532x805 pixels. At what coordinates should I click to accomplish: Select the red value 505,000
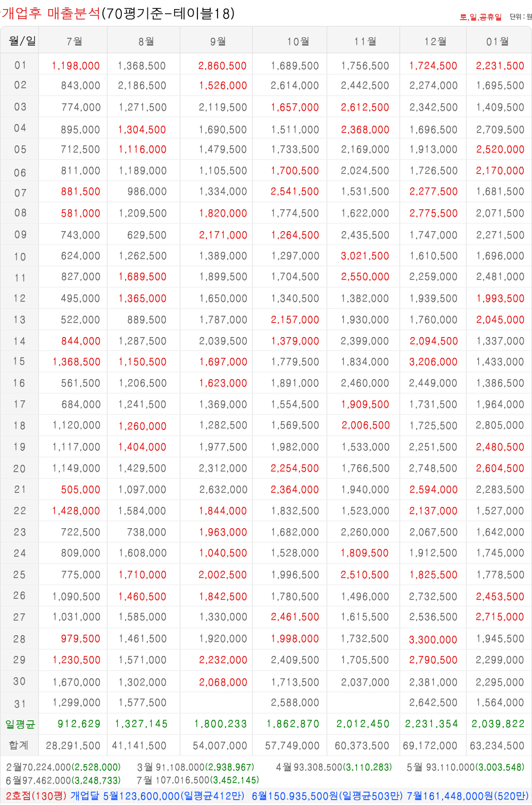[80, 490]
